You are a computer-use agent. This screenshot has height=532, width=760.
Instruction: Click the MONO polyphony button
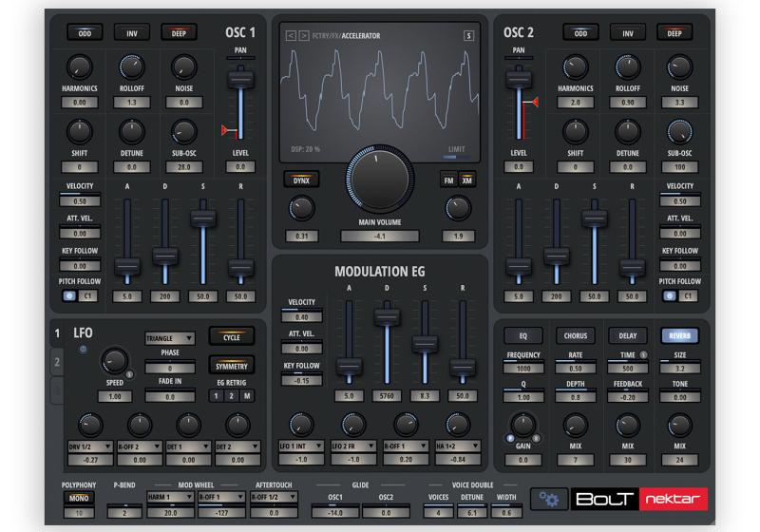(x=79, y=498)
